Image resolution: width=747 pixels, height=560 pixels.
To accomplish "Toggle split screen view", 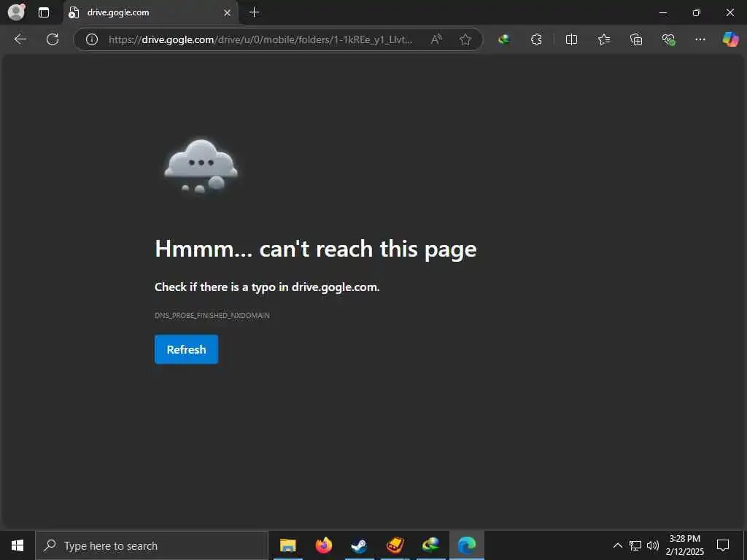I will pos(571,39).
